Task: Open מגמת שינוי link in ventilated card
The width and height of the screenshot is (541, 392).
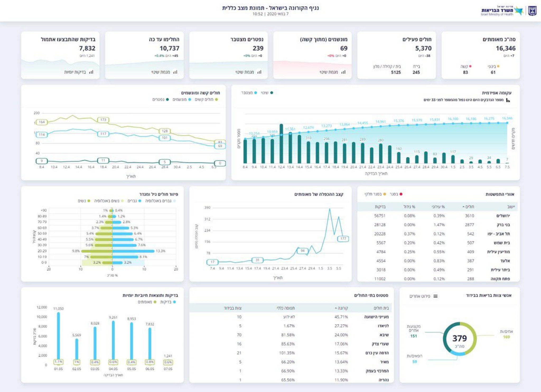Action: click(329, 72)
